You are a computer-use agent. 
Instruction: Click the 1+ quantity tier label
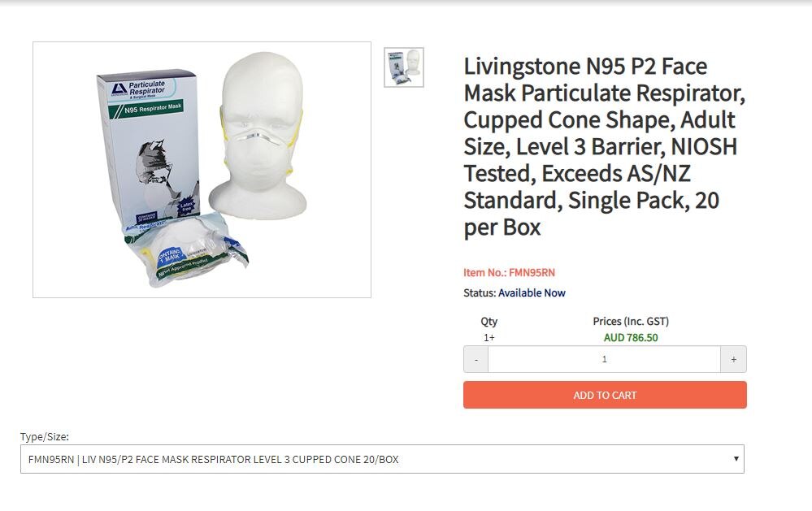point(489,338)
